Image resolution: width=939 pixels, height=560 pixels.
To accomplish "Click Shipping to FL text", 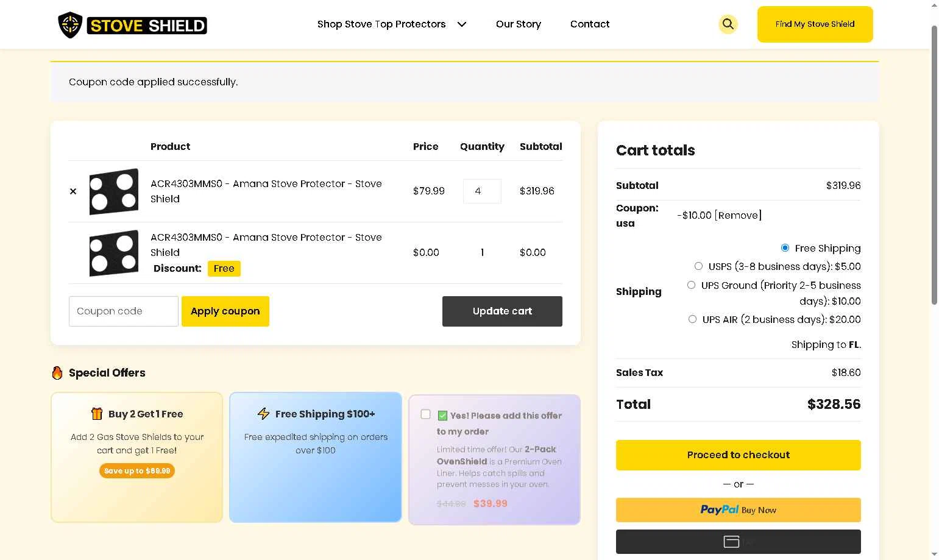I will coord(826,345).
